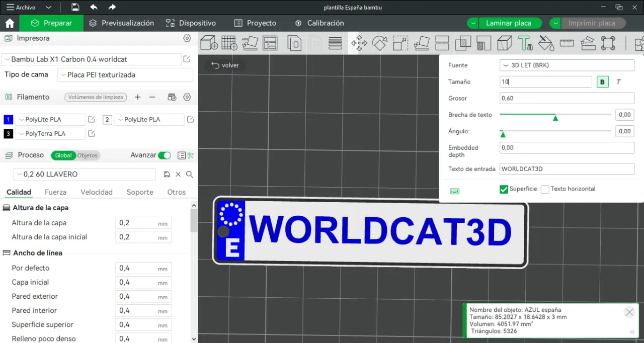Click the Arrange all objects icon
644x343 pixels.
pos(270,43)
